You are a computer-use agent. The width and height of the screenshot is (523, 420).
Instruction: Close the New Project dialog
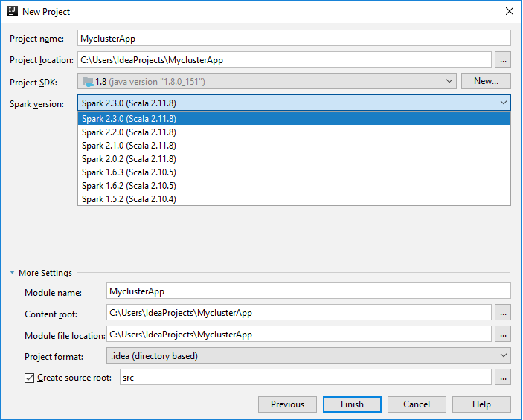(510, 11)
